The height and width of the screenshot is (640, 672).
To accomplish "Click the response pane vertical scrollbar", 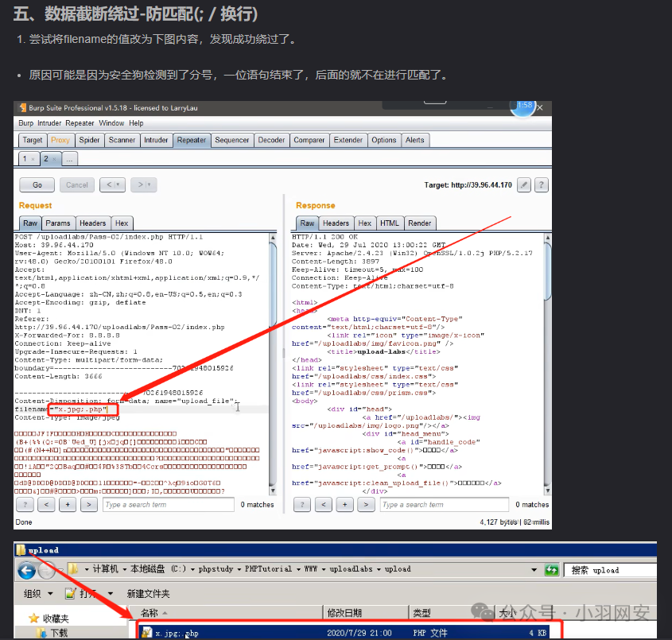I will 547,363.
